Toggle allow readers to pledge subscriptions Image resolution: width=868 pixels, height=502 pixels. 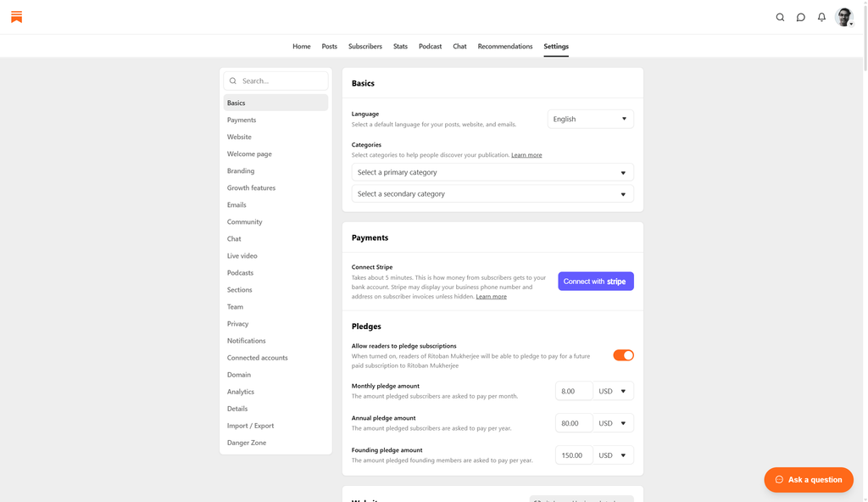tap(623, 355)
